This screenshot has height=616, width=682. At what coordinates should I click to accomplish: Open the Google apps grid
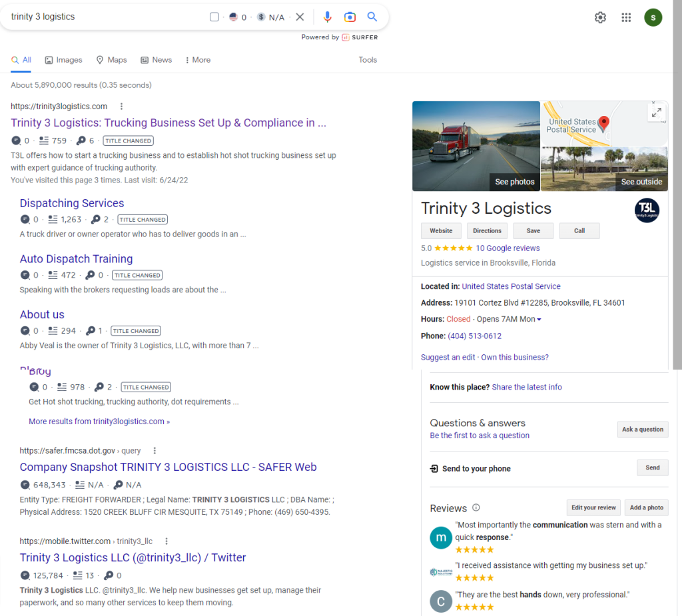pos(626,18)
